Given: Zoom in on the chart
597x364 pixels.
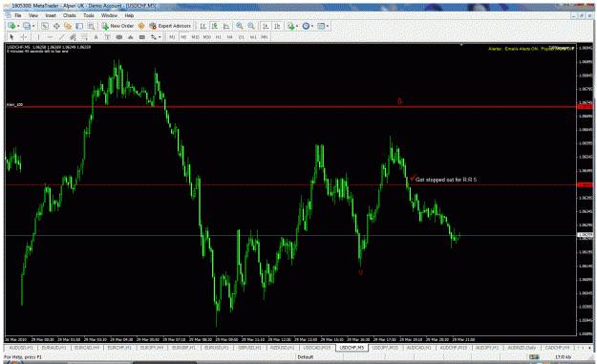Looking at the screenshot, I should (240, 26).
